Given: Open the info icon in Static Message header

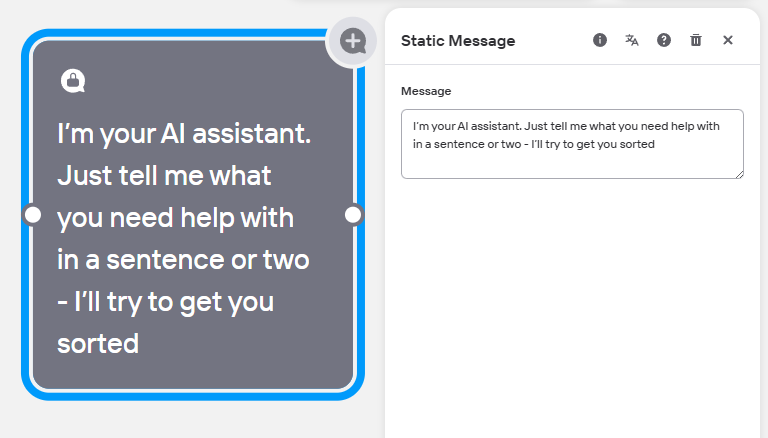Looking at the screenshot, I should click(600, 40).
